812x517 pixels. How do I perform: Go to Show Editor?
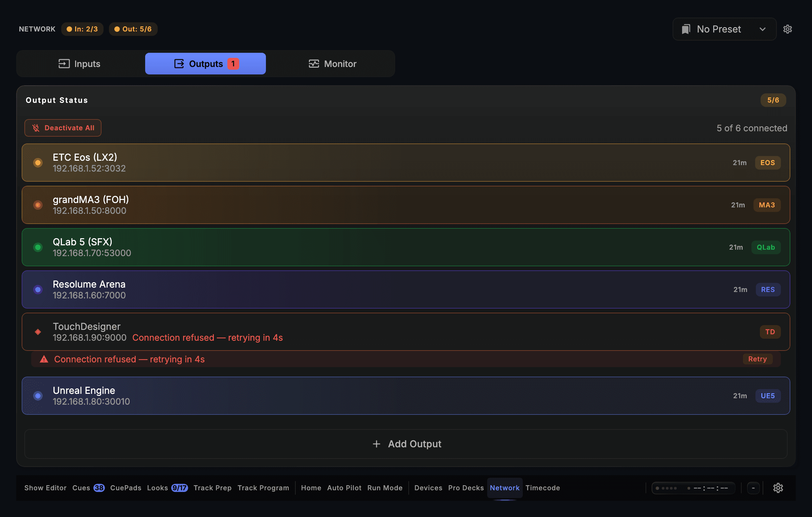click(45, 488)
